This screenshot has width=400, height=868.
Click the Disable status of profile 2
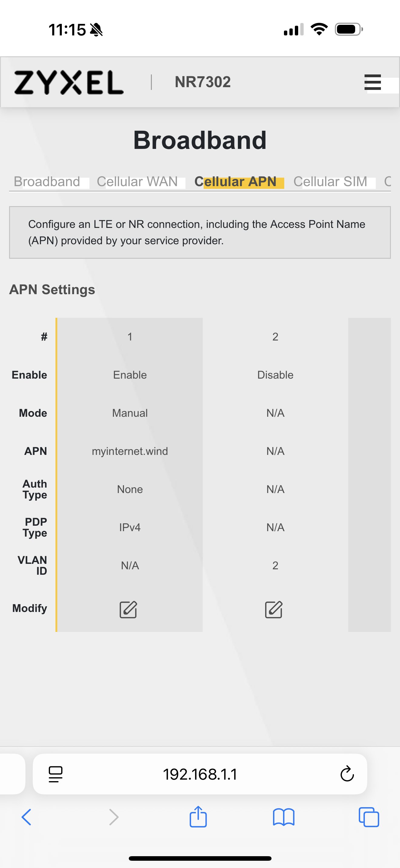coord(275,375)
